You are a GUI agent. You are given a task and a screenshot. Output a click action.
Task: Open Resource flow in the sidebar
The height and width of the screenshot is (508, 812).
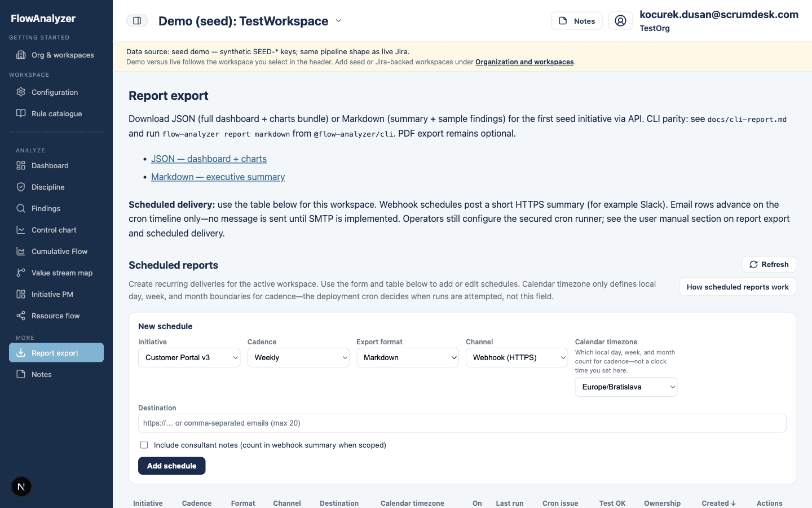56,316
